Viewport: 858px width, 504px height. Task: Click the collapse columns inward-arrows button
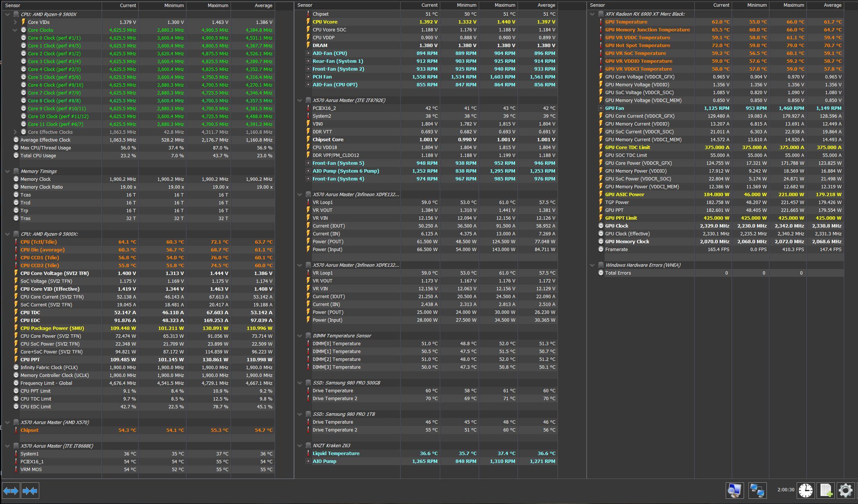coord(30,491)
